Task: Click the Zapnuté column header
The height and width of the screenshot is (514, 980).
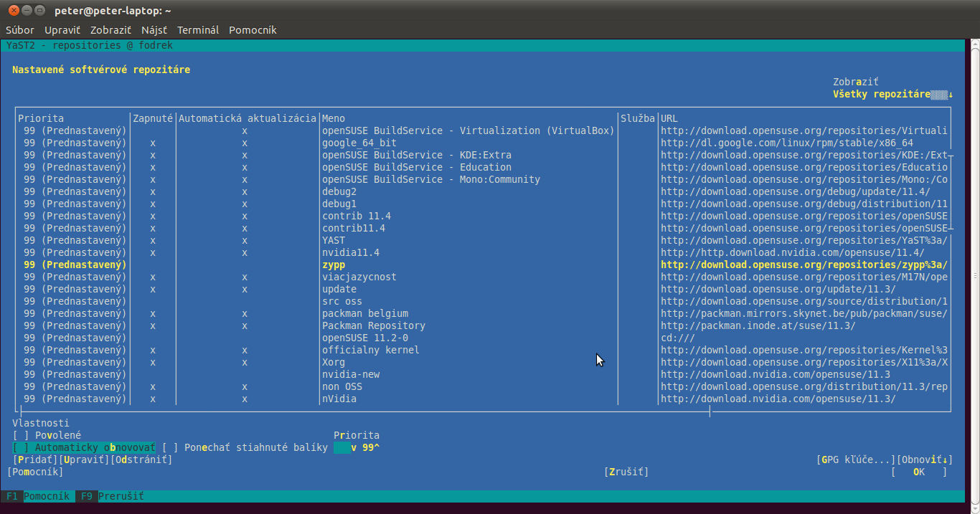Action: tap(153, 118)
